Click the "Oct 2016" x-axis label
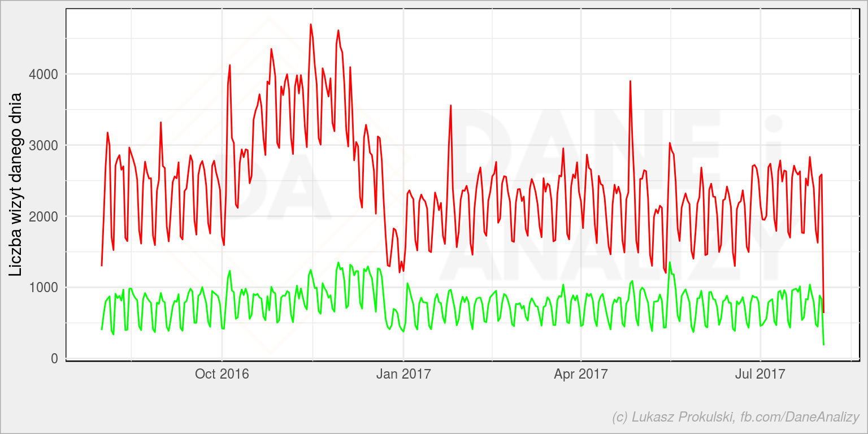868x434 pixels. (222, 374)
